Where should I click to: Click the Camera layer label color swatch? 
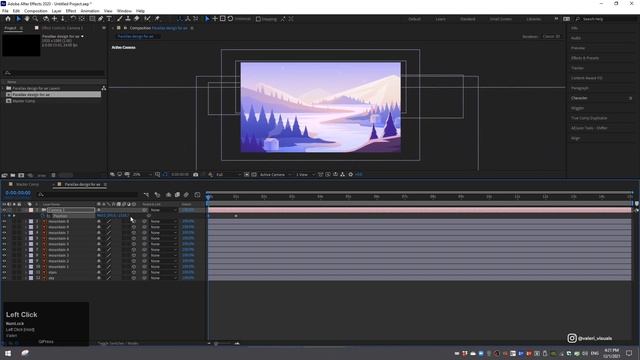[31, 210]
